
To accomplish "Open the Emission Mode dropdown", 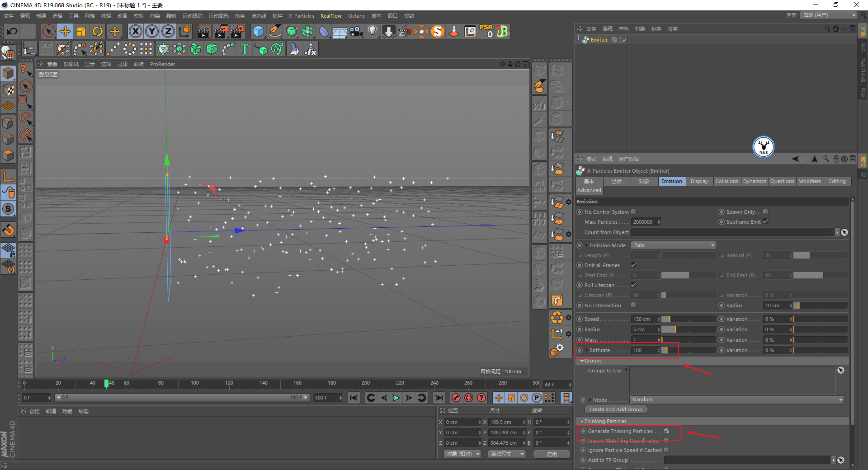I will click(674, 245).
